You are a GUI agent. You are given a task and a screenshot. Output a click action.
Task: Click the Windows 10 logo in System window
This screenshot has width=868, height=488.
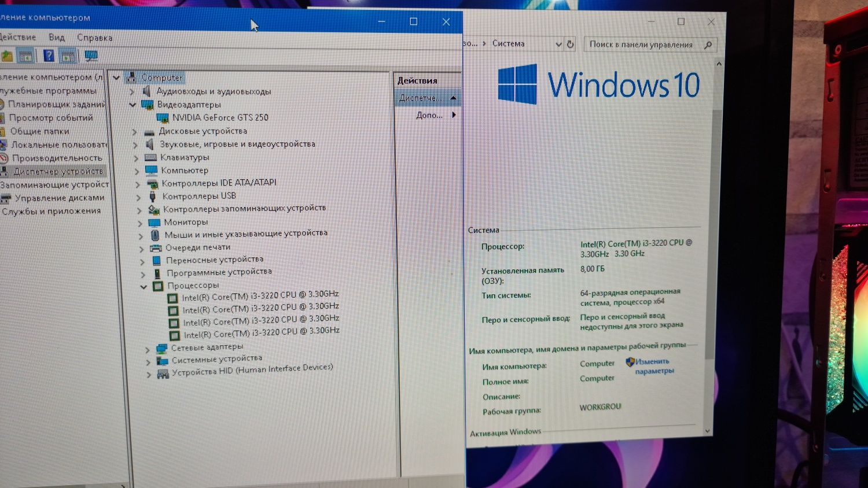pyautogui.click(x=598, y=84)
